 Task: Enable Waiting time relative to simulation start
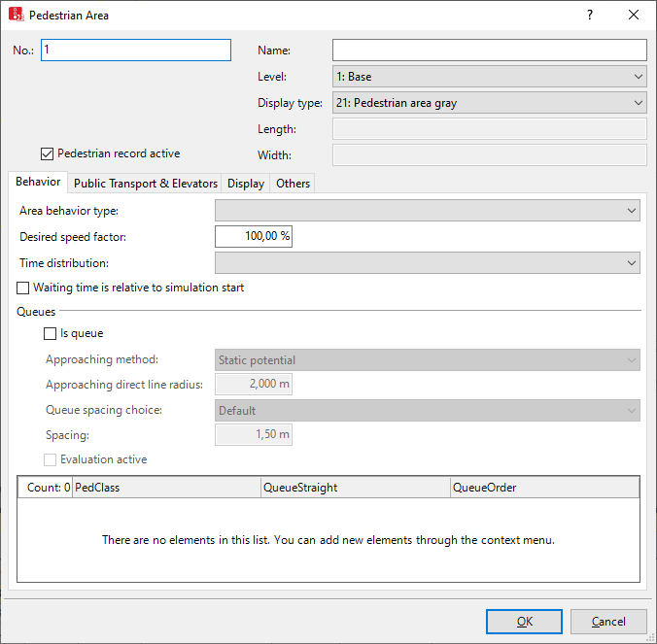[x=24, y=288]
